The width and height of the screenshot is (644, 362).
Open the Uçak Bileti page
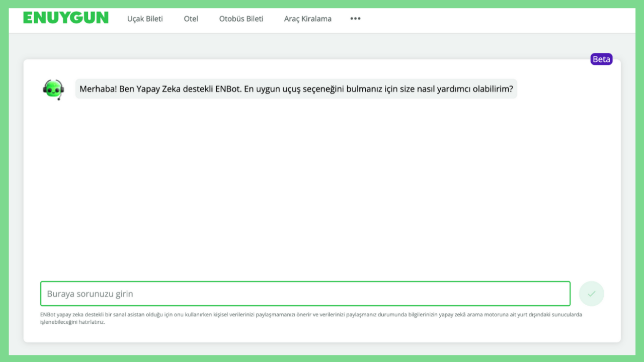click(145, 19)
